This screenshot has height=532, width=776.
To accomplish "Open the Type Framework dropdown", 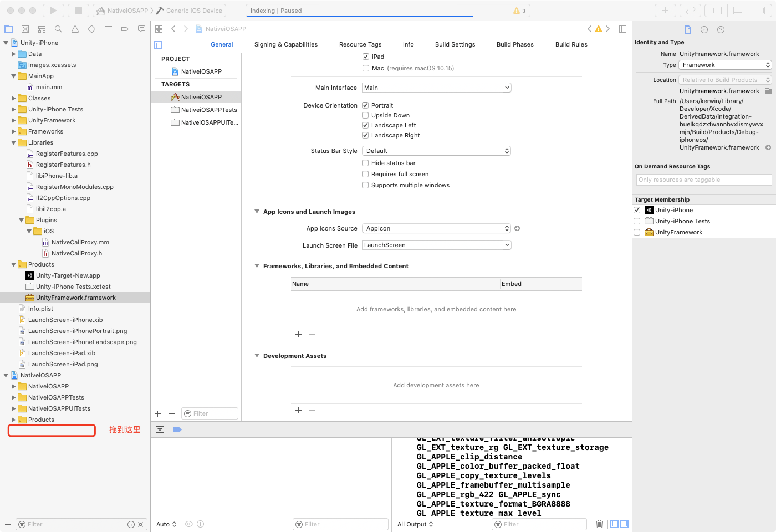I will [x=725, y=65].
